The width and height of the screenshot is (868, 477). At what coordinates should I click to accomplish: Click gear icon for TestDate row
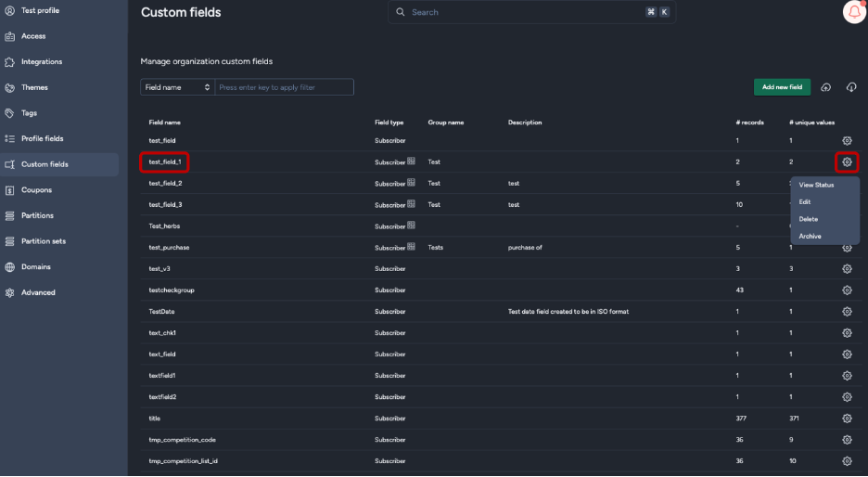[847, 312]
